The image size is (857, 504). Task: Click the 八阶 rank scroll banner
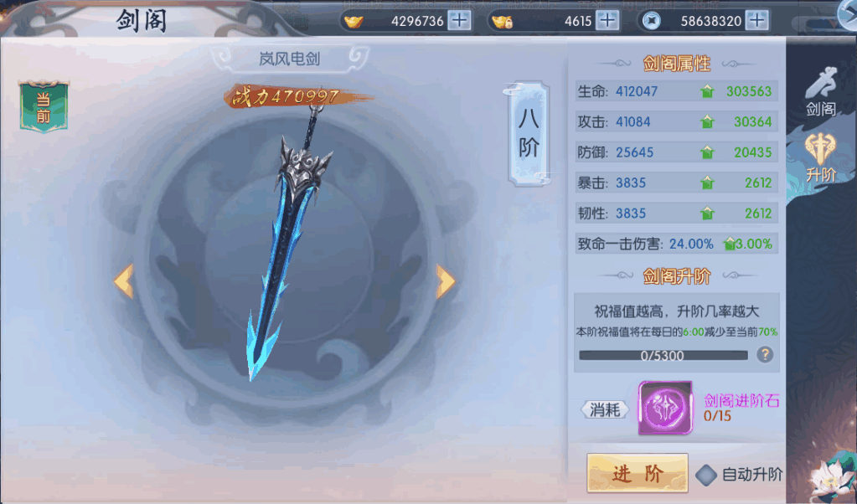tap(529, 133)
